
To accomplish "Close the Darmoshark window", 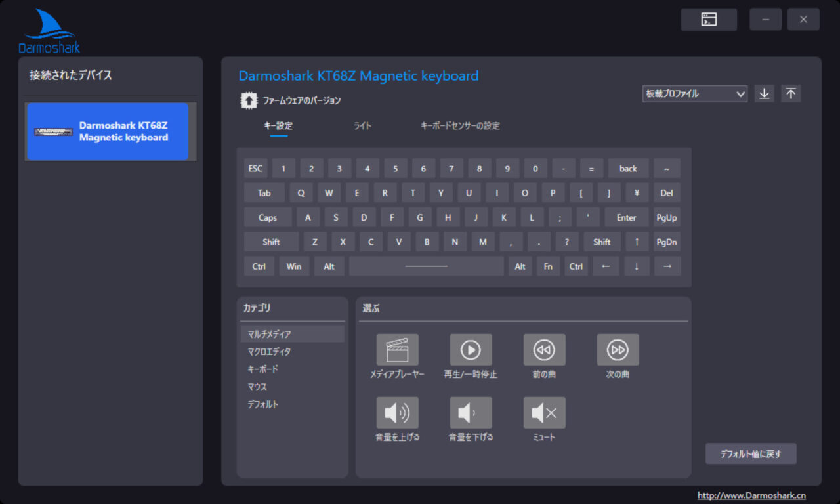I will [x=803, y=20].
